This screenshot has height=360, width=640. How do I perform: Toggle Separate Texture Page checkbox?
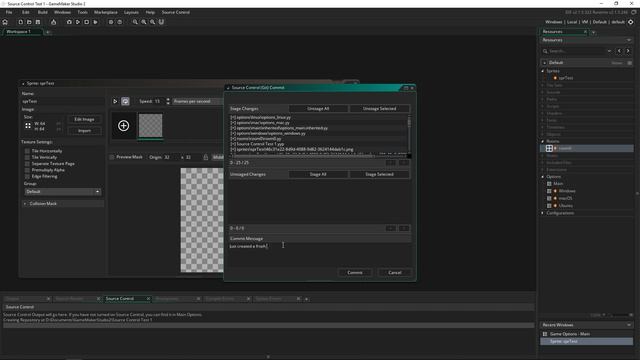click(27, 164)
